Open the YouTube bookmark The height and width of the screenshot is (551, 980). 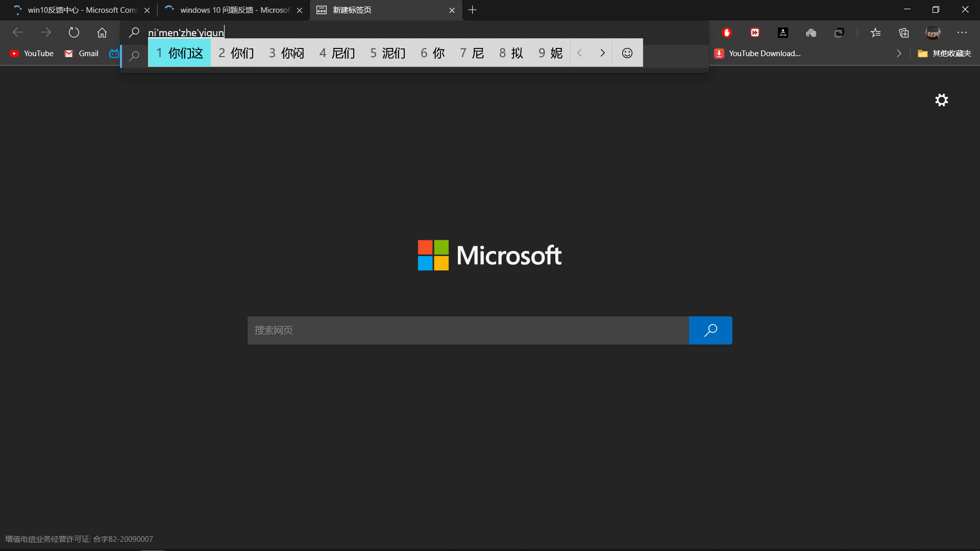[32, 54]
